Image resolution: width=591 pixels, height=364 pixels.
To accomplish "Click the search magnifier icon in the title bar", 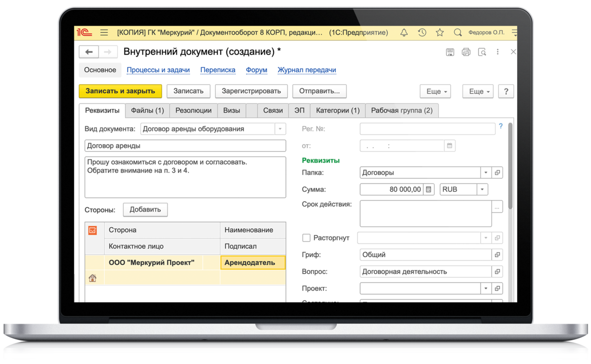I will click(458, 33).
